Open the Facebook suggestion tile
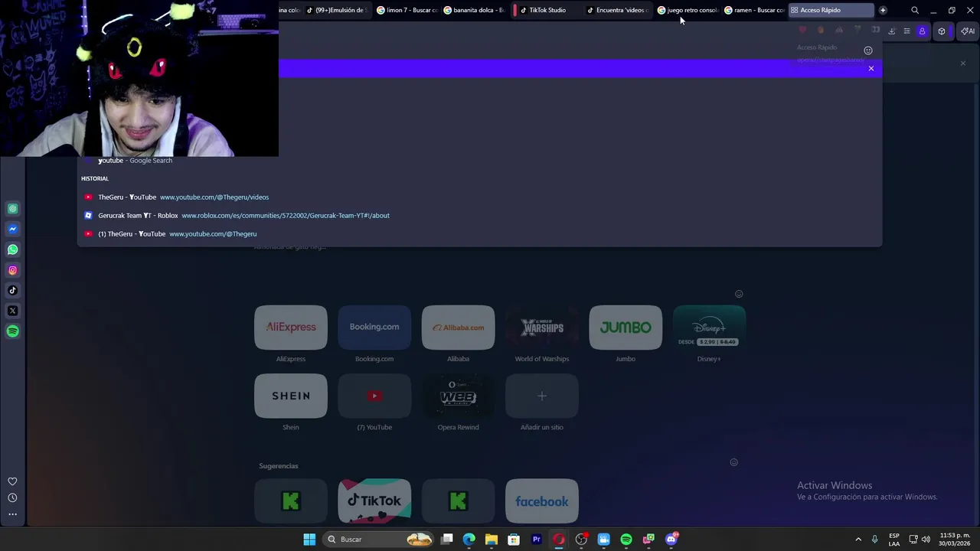This screenshot has height=551, width=980. (542, 501)
